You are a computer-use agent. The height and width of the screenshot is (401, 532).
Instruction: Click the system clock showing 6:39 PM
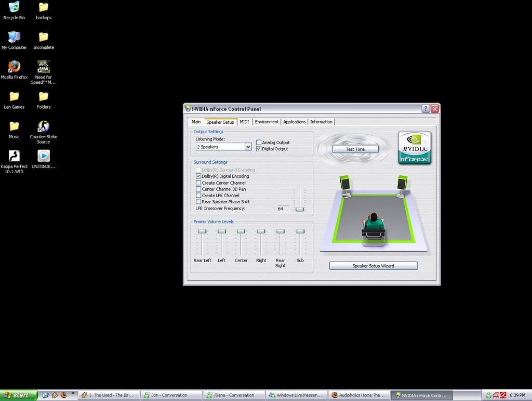(x=517, y=395)
